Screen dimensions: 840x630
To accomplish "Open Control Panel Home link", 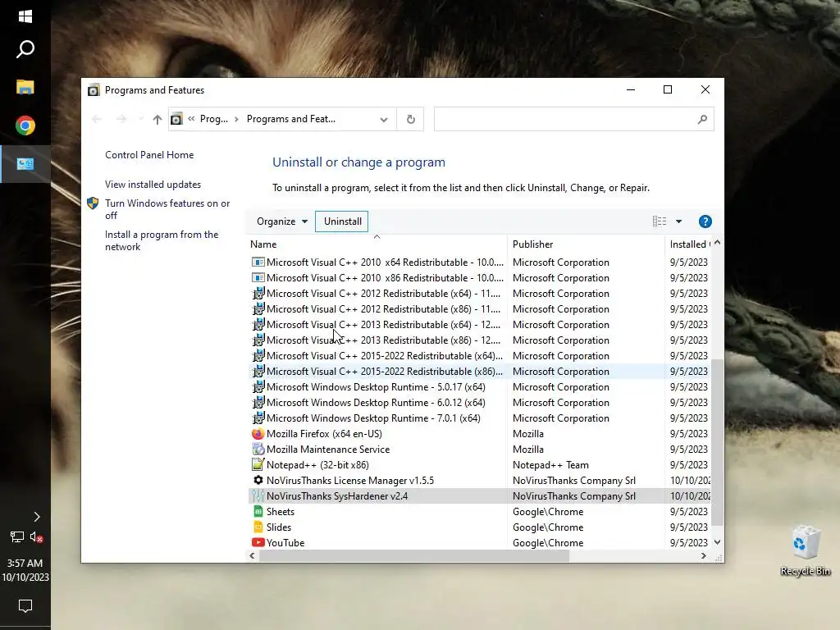I will click(149, 155).
